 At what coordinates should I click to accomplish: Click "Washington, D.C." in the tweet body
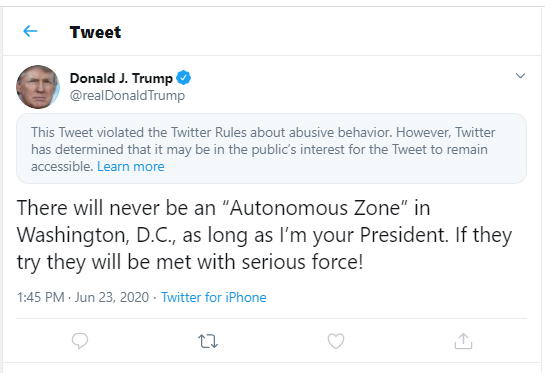pyautogui.click(x=97, y=235)
